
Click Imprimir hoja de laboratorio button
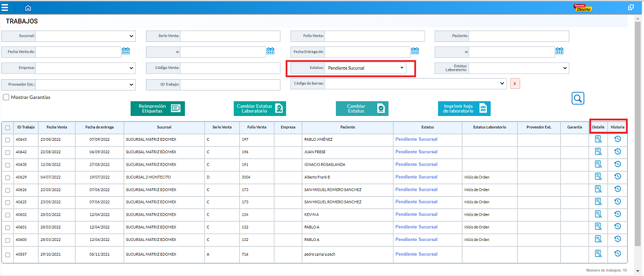tap(464, 109)
